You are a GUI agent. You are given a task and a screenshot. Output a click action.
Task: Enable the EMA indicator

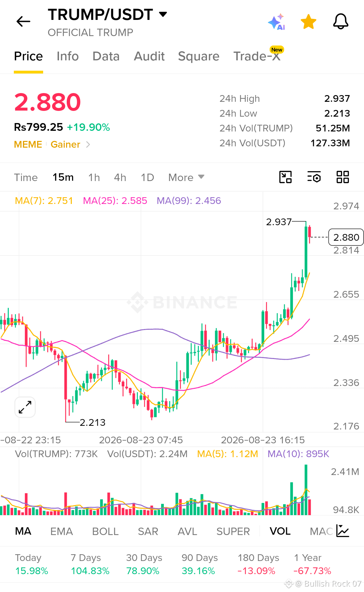pos(61,531)
